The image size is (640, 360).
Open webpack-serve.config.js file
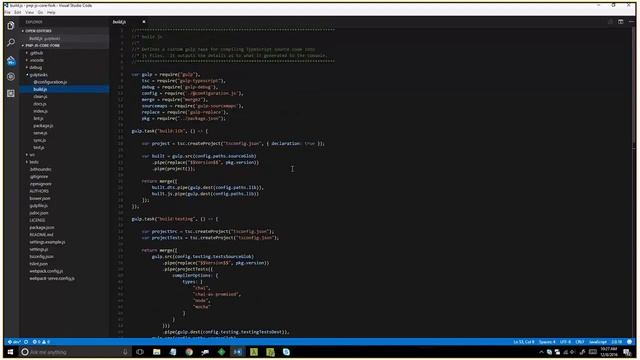(x=52, y=279)
